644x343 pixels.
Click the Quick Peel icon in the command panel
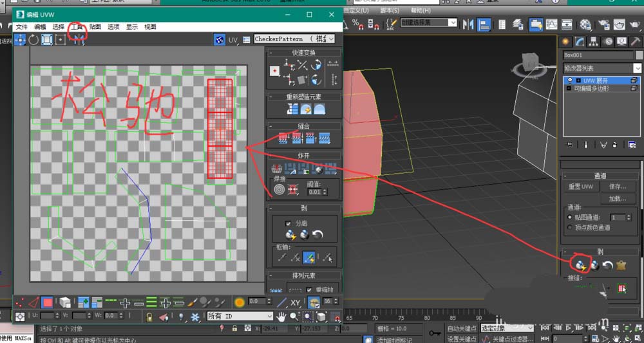pos(581,266)
